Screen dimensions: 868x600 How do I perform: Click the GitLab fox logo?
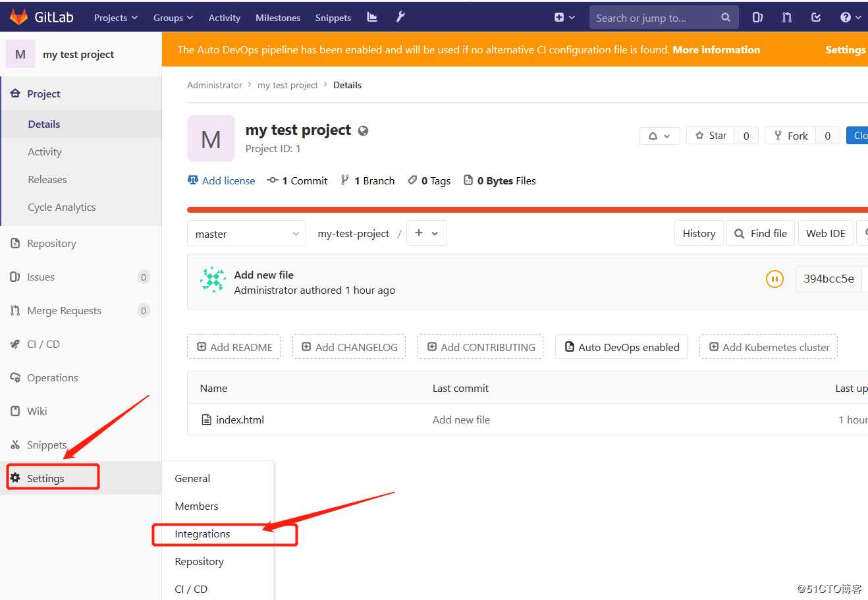18,17
